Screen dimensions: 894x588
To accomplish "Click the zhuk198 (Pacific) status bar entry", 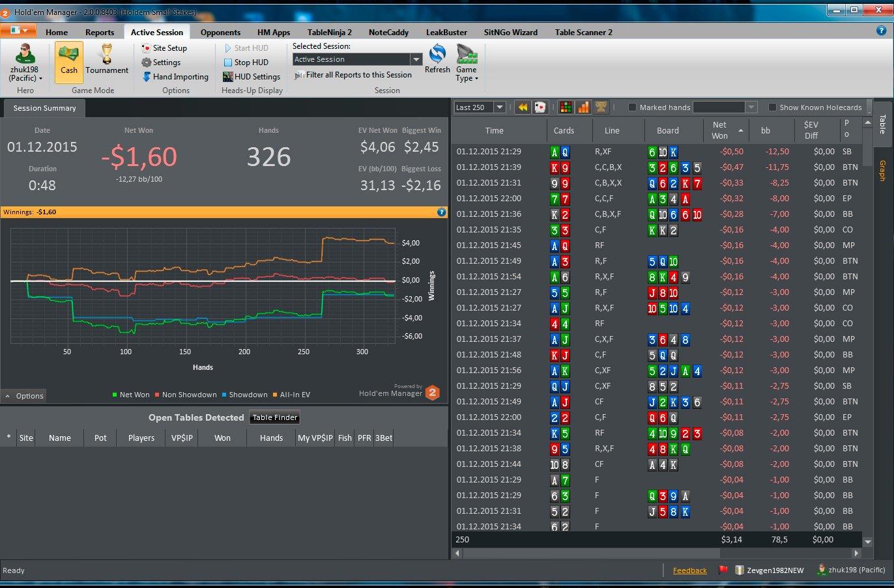I will 852,570.
